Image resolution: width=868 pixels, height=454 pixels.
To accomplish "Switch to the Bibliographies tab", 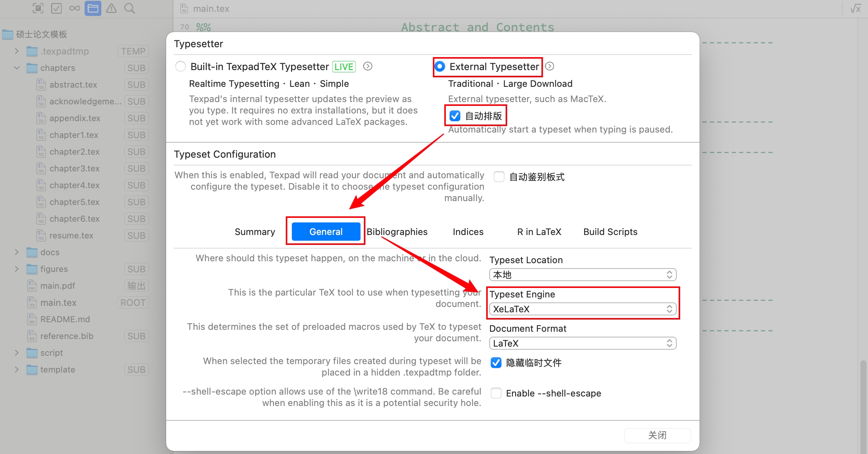I will pos(397,232).
